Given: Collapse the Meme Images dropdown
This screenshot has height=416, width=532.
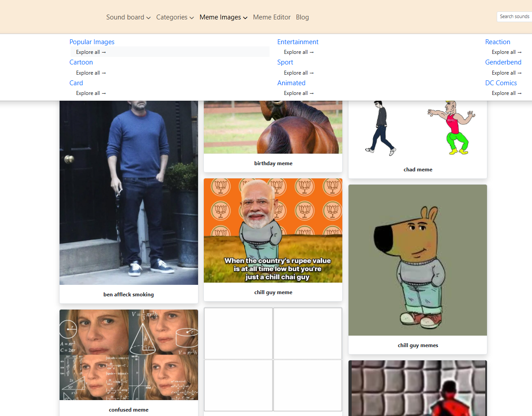Looking at the screenshot, I should coord(223,17).
